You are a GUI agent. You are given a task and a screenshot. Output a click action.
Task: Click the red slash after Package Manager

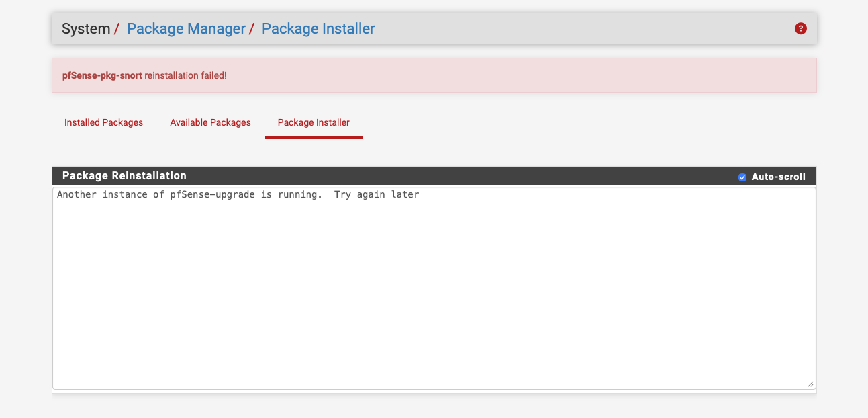pyautogui.click(x=252, y=29)
